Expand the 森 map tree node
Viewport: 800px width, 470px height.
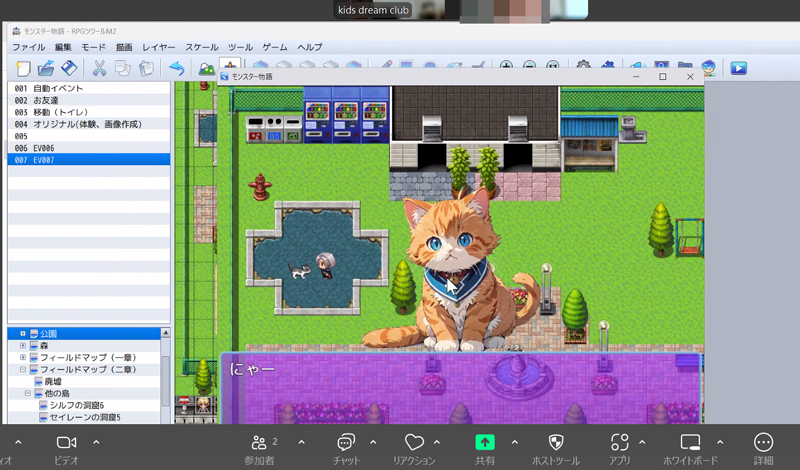coord(22,345)
